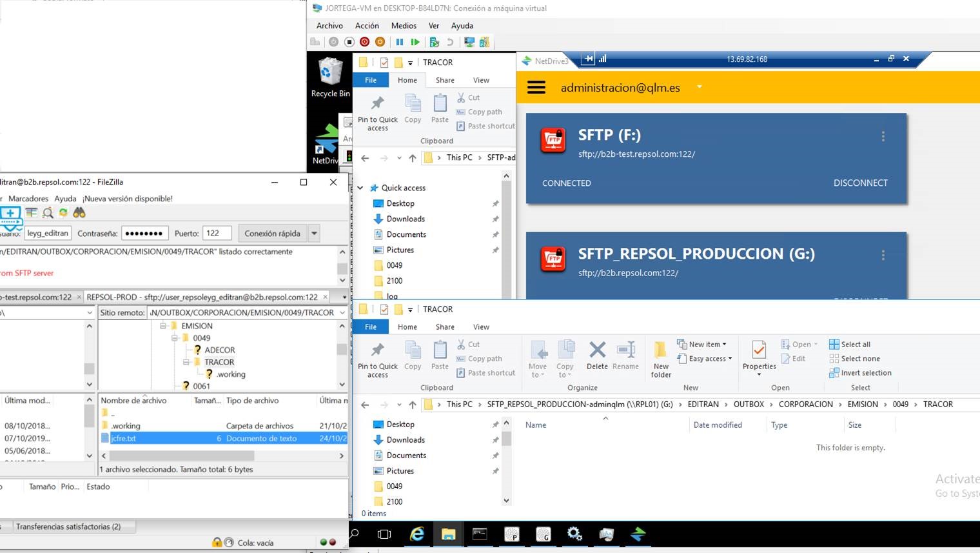The height and width of the screenshot is (553, 980).
Task: Click DISCONNECT on SFTP (F:) card
Action: [860, 183]
